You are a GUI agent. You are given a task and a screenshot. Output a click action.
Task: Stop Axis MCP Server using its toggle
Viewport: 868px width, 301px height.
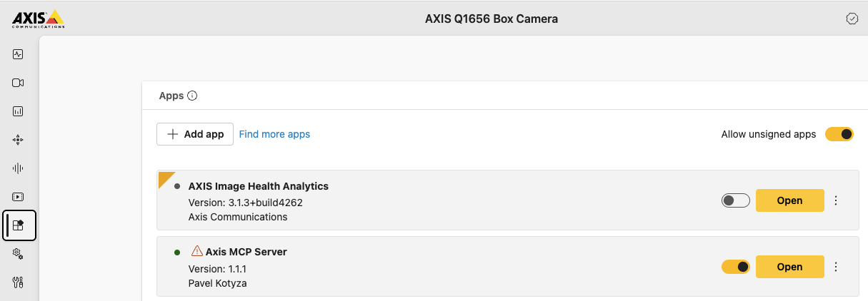[x=736, y=267]
